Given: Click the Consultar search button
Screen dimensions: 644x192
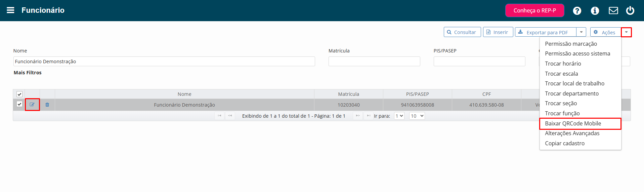Looking at the screenshot, I should [x=462, y=32].
